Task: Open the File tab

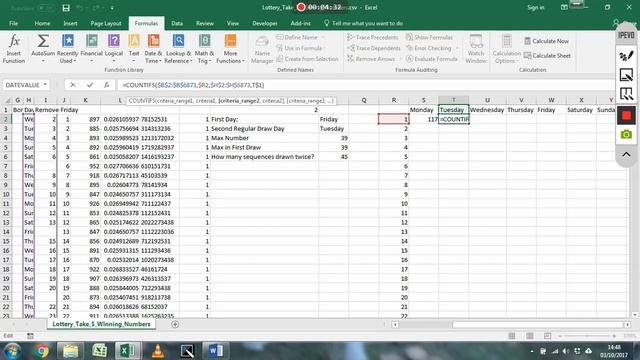Action: click(x=13, y=23)
